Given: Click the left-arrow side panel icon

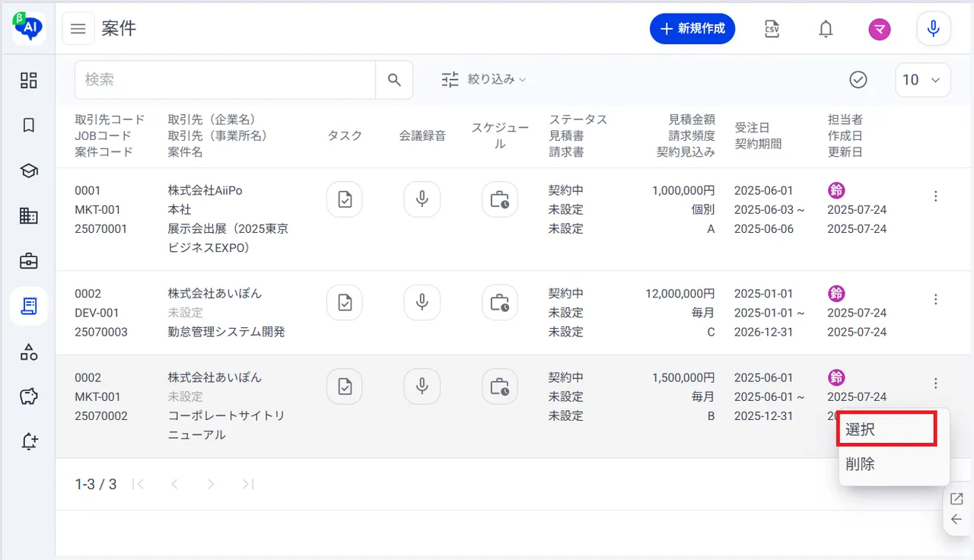Looking at the screenshot, I should click(957, 520).
